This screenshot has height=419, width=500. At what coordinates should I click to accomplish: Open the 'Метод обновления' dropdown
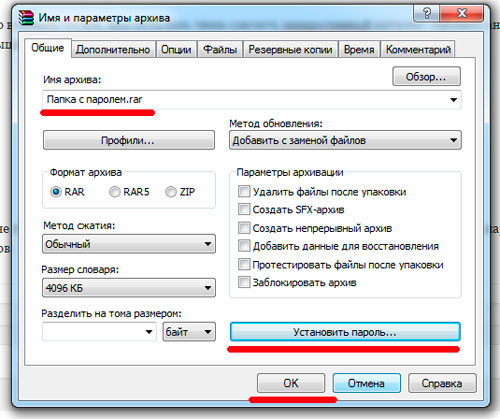tap(345, 140)
